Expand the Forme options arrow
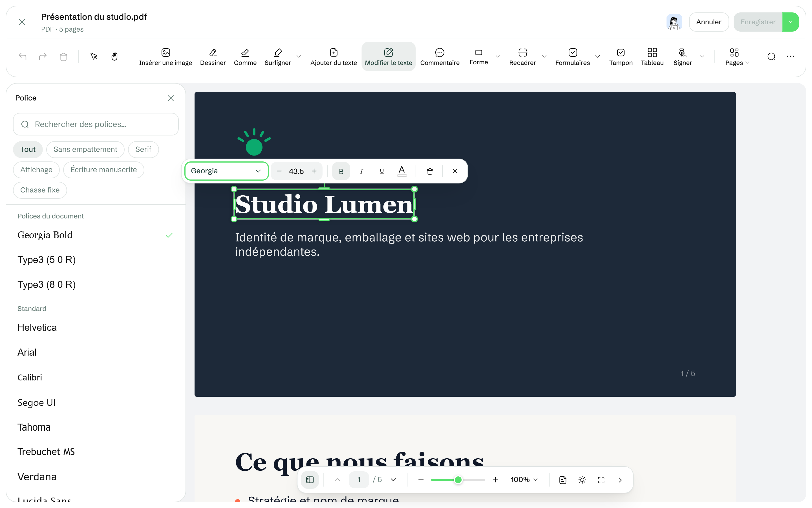The height and width of the screenshot is (508, 812). click(498, 56)
